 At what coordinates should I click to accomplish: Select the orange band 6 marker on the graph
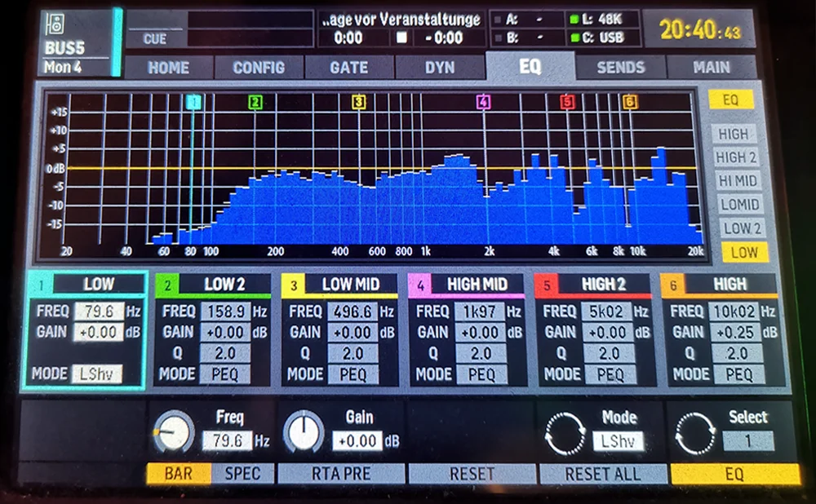(628, 104)
